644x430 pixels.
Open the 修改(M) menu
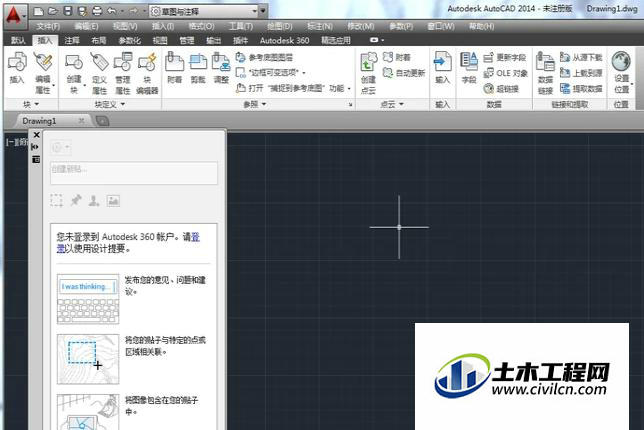point(361,27)
